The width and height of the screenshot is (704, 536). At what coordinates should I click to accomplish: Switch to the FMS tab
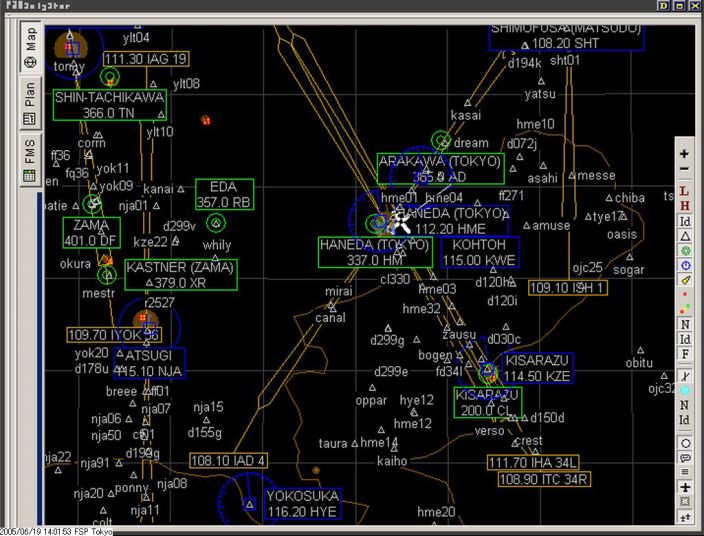coord(30,159)
